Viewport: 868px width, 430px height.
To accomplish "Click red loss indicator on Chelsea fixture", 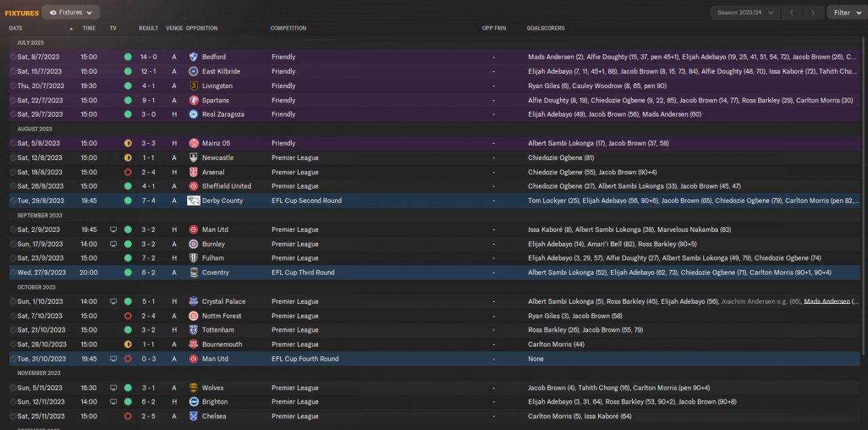I will pyautogui.click(x=127, y=416).
